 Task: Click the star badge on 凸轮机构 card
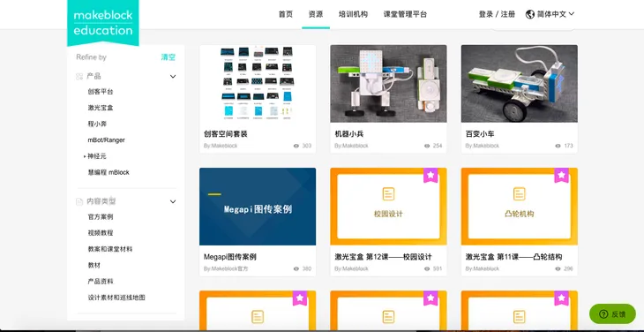point(561,175)
